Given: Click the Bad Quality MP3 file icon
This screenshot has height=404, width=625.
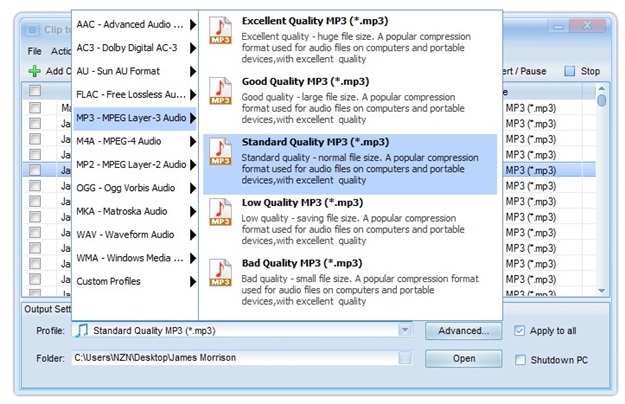Looking at the screenshot, I should click(220, 273).
